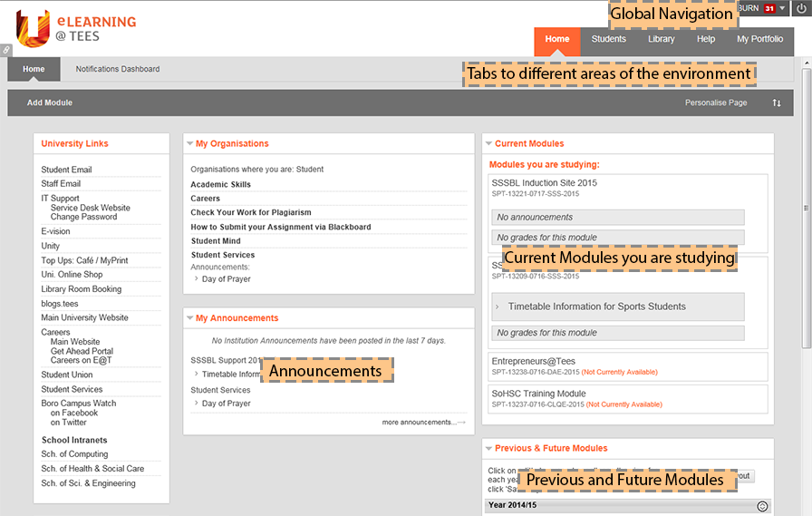Expand the Timetable Inform announcement under SSSBL Support

(197, 374)
